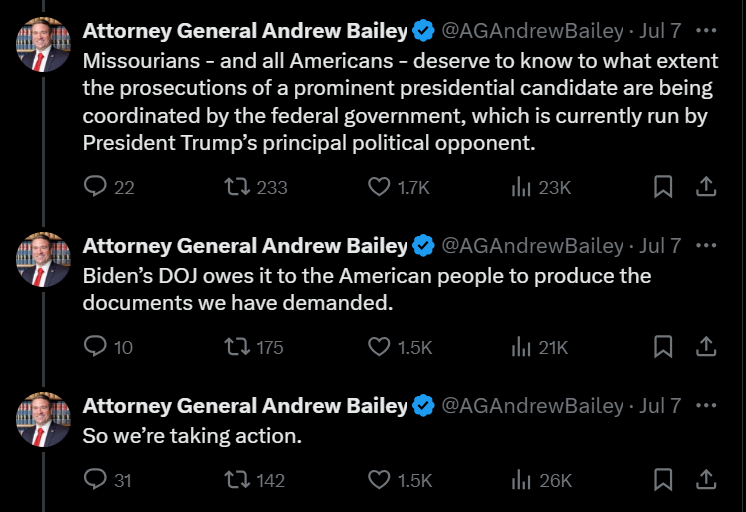
Task: Open profile picture on second tweet
Action: click(43, 260)
